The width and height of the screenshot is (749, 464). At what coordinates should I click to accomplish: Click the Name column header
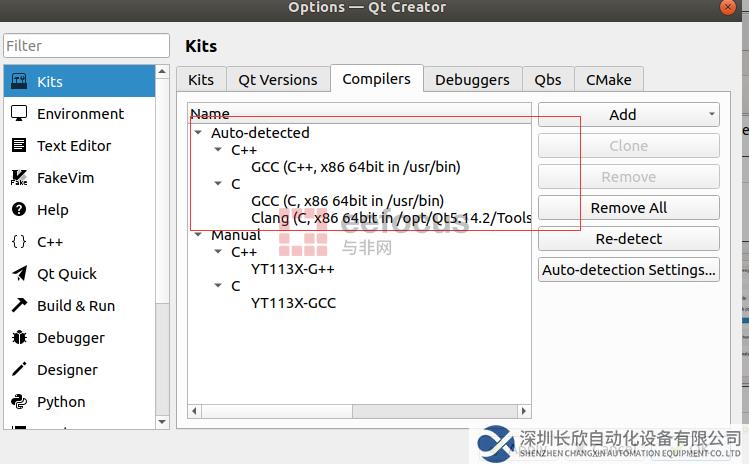(x=359, y=113)
